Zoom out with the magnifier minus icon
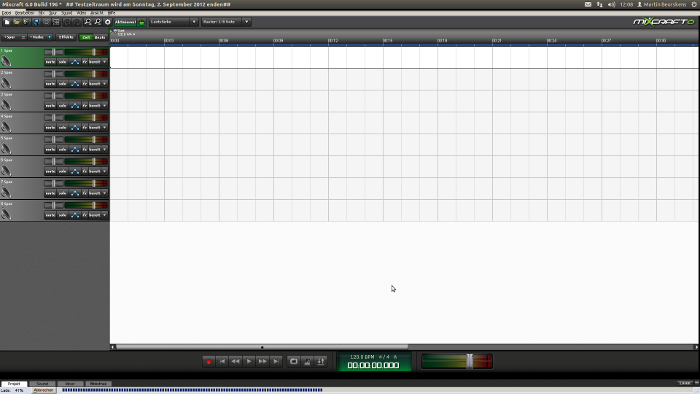700x394 pixels. coord(98,22)
